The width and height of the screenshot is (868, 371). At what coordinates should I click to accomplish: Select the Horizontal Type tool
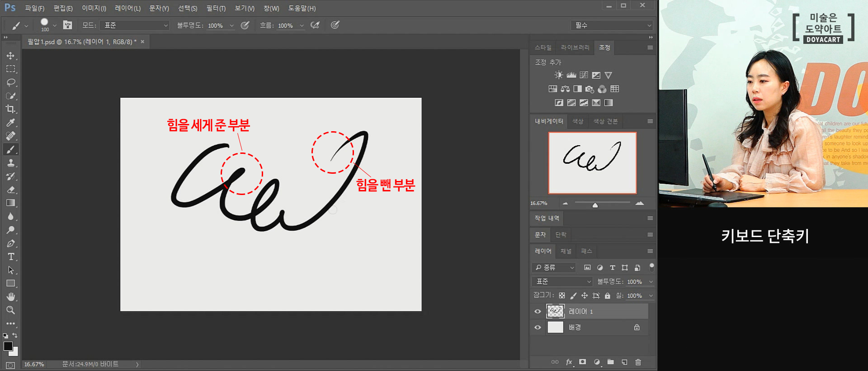pos(10,257)
